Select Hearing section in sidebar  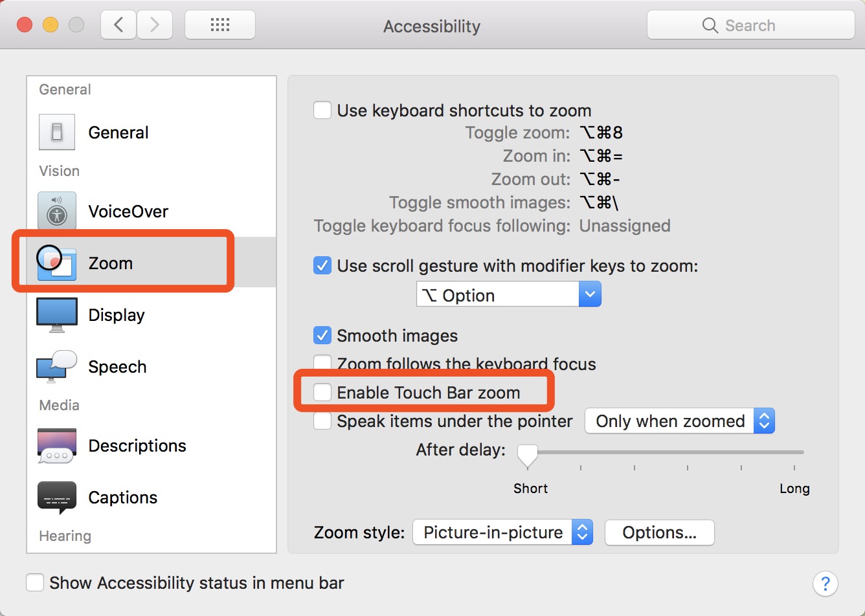(65, 536)
